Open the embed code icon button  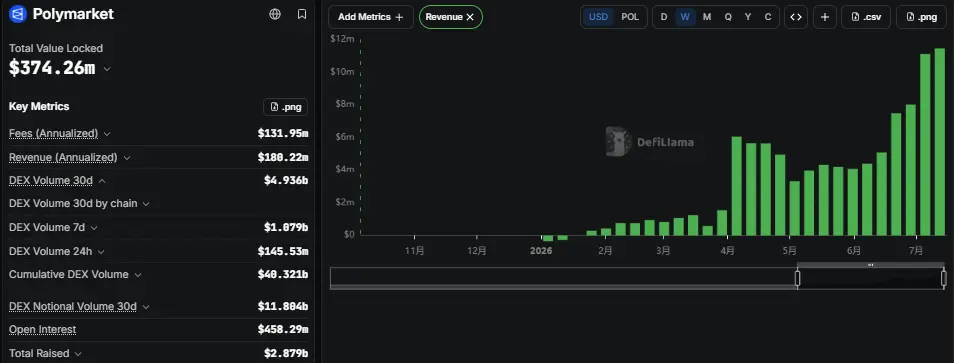pos(796,17)
